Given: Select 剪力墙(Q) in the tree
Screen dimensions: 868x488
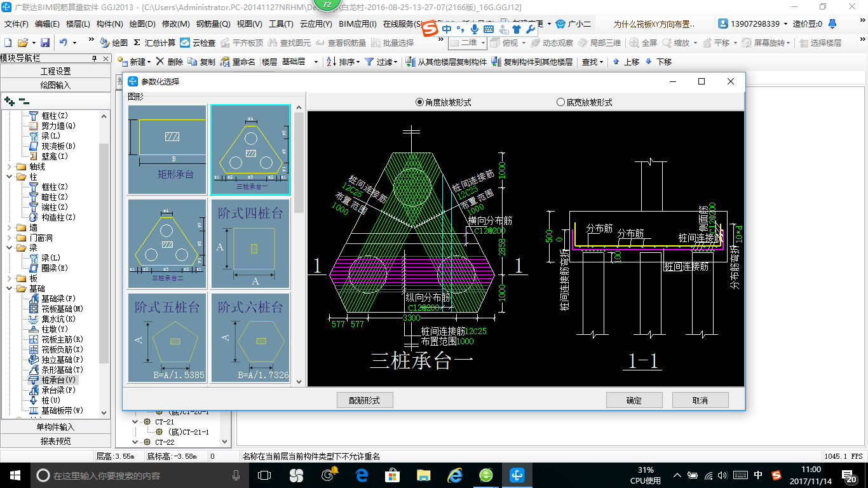Looking at the screenshot, I should tap(58, 126).
